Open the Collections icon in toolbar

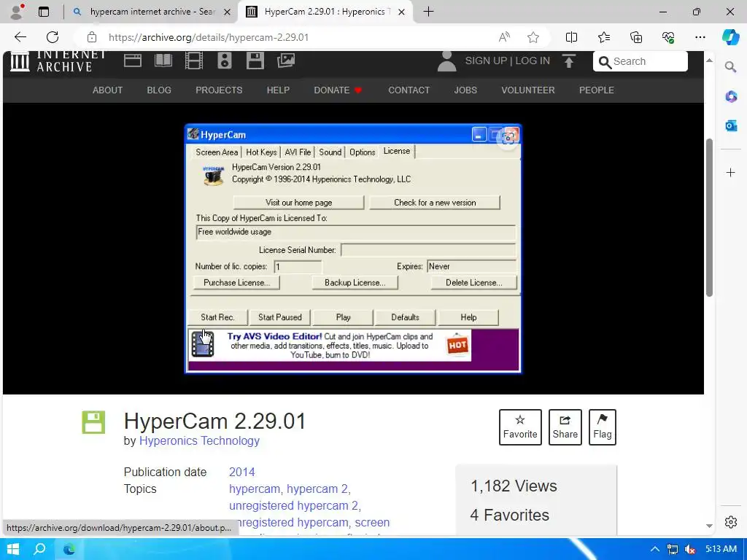click(x=636, y=37)
